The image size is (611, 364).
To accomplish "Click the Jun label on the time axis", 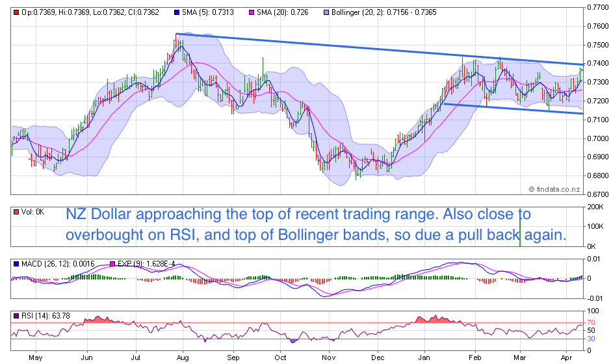I will 86,357.
